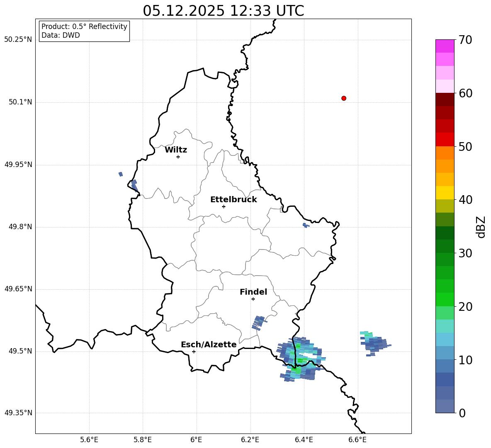This screenshot has width=491, height=448.
Task: Click the radar echo south of Findel
Action: tap(259, 323)
